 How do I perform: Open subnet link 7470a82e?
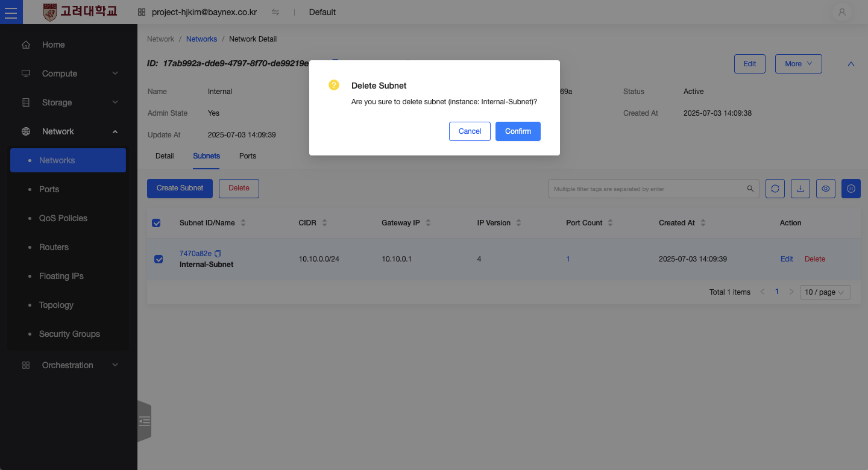point(195,254)
